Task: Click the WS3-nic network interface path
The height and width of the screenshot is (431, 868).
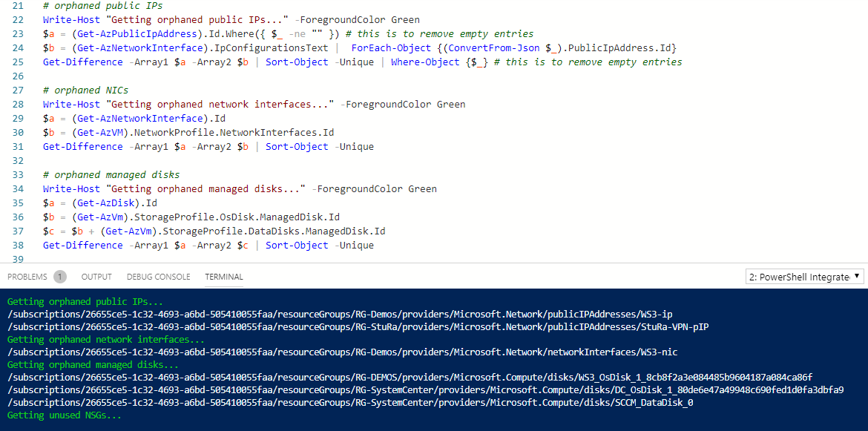Action: coord(341,352)
